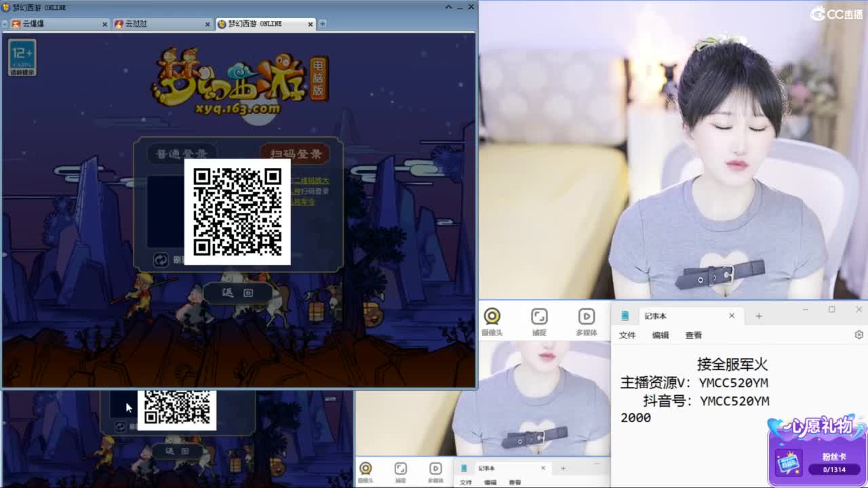Open the 编辑 menu in Notepad
The height and width of the screenshot is (488, 868).
pos(660,335)
